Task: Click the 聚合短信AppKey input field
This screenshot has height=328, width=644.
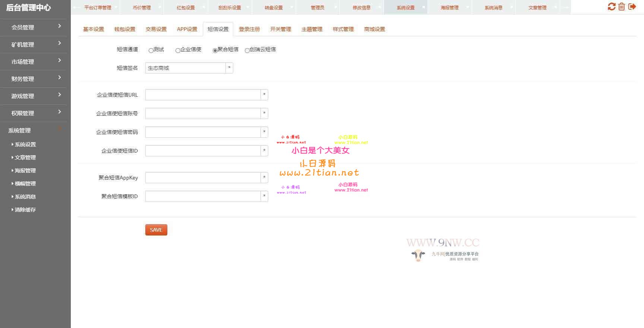Action: (203, 178)
